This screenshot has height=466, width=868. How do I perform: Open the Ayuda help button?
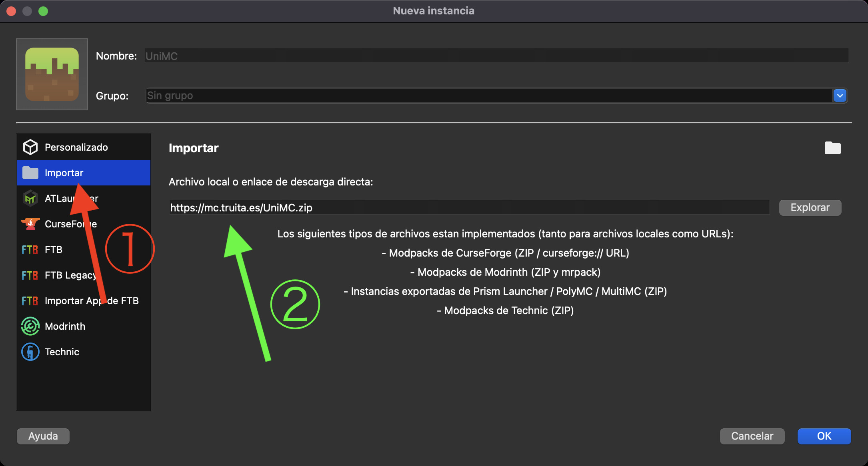coord(43,436)
